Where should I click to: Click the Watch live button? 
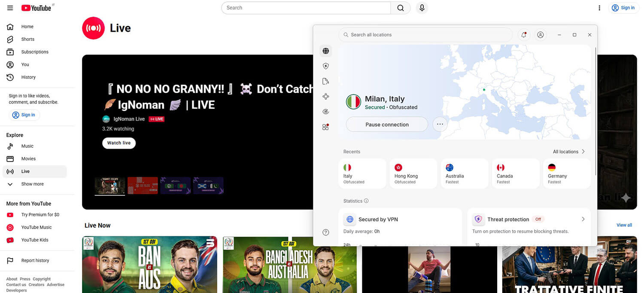[x=119, y=143]
